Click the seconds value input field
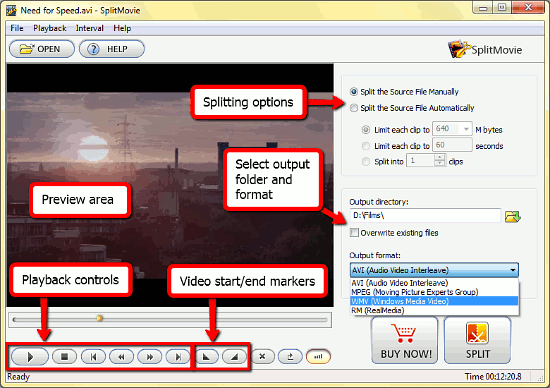This screenshot has height=388, width=550. 452,145
